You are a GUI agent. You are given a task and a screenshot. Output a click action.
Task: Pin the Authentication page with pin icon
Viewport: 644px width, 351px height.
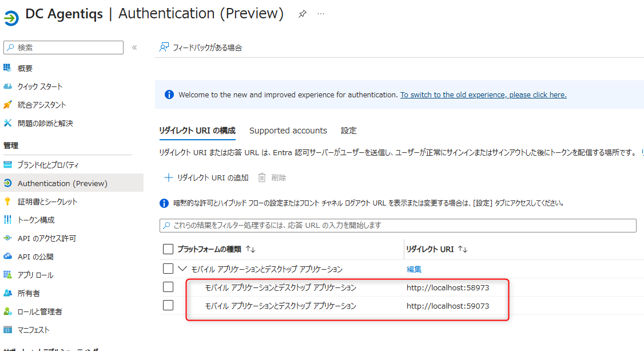[x=303, y=14]
